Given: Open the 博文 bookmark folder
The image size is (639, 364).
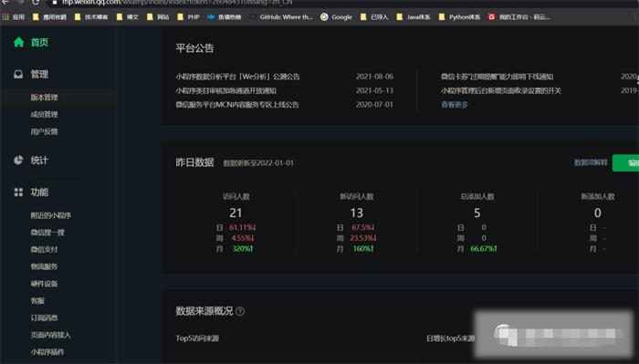Looking at the screenshot, I should [128, 16].
